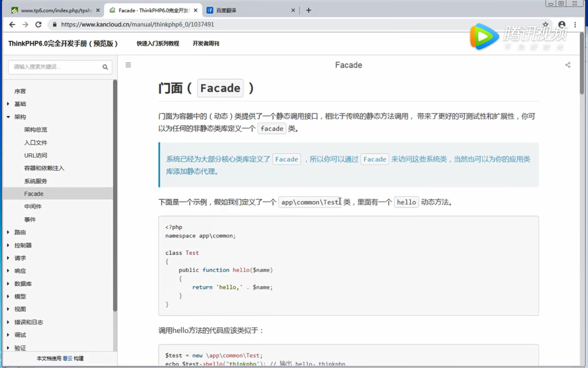
Task: Open 入口文件 page
Action: (36, 143)
